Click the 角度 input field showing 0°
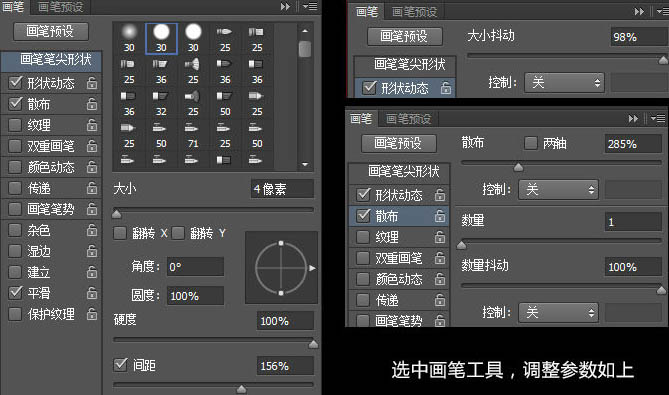 tap(195, 267)
